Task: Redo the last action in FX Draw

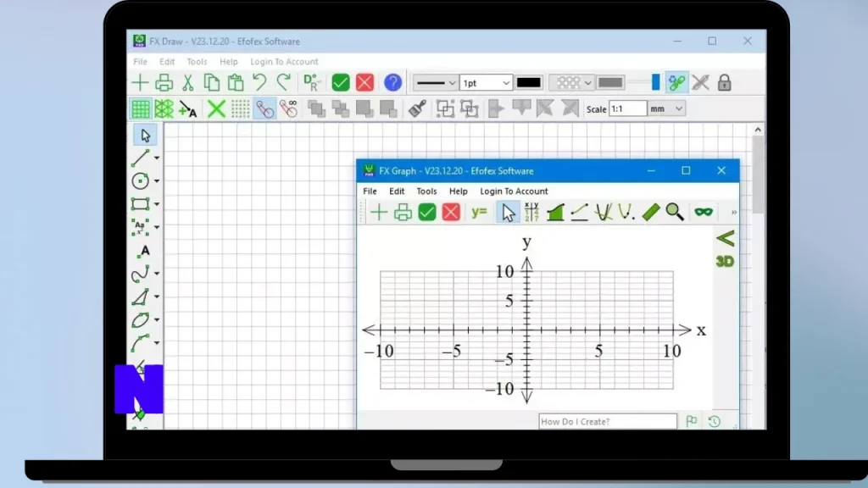Action: click(x=283, y=82)
